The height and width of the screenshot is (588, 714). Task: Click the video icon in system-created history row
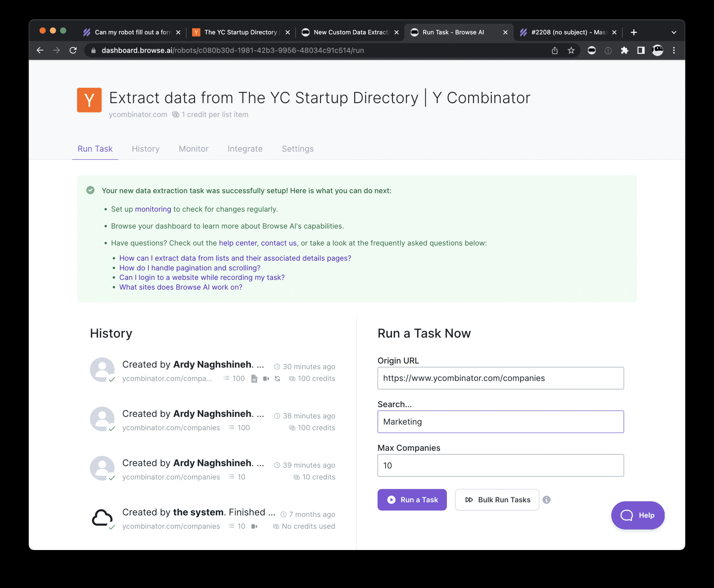pyautogui.click(x=254, y=526)
